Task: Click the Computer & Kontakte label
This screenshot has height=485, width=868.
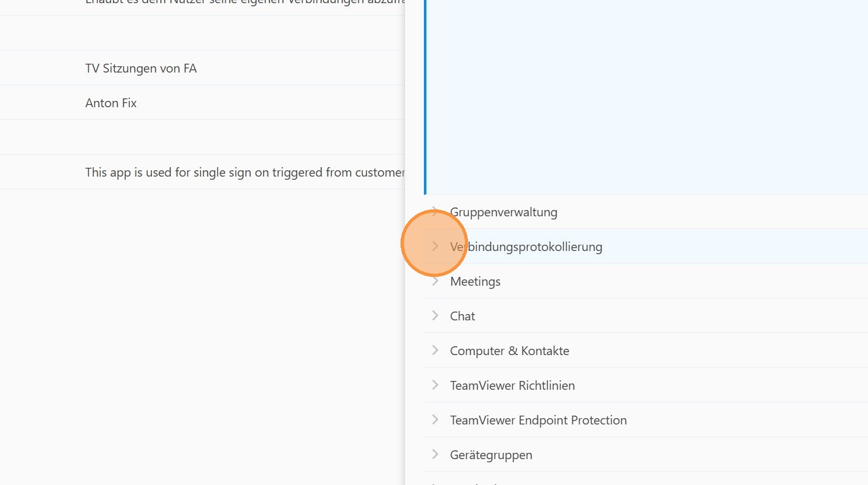Action: point(509,351)
